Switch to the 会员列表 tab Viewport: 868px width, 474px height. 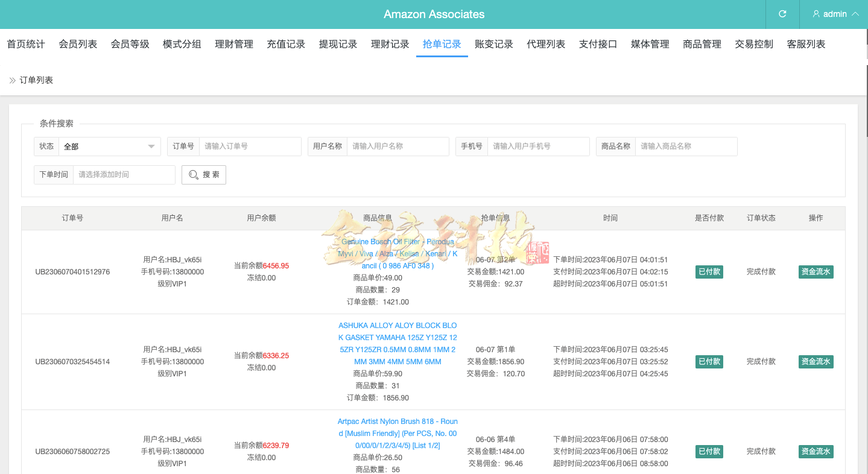(x=77, y=43)
